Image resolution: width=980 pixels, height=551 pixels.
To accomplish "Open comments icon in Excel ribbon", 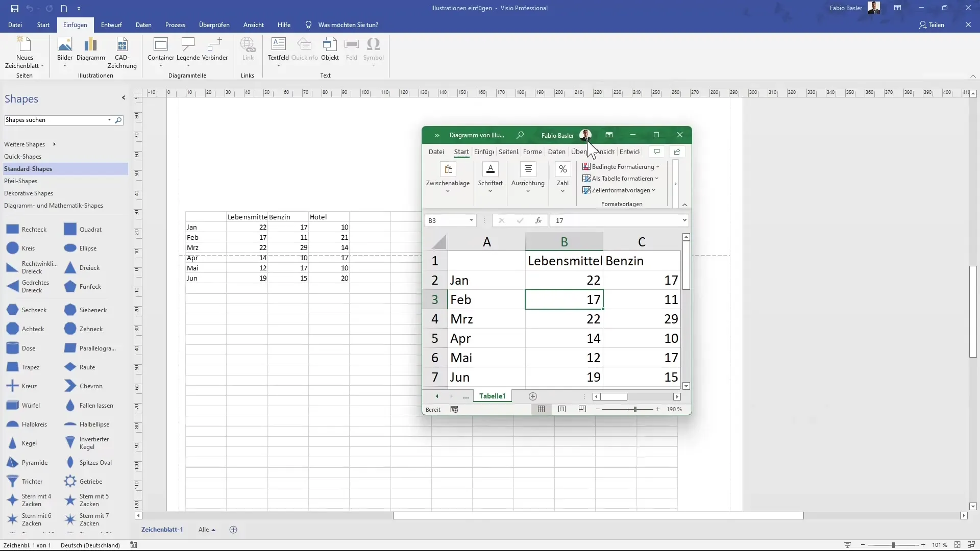I will pyautogui.click(x=657, y=152).
